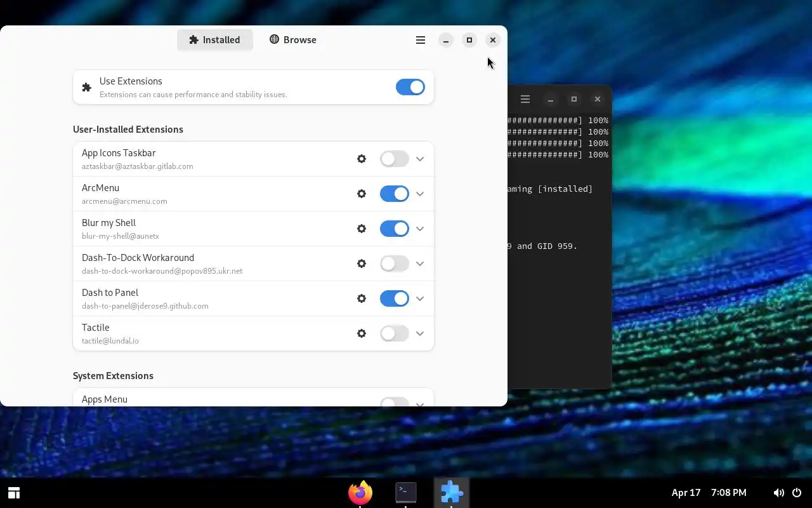
Task: Toggle the Apps Menu system extension
Action: tap(395, 402)
